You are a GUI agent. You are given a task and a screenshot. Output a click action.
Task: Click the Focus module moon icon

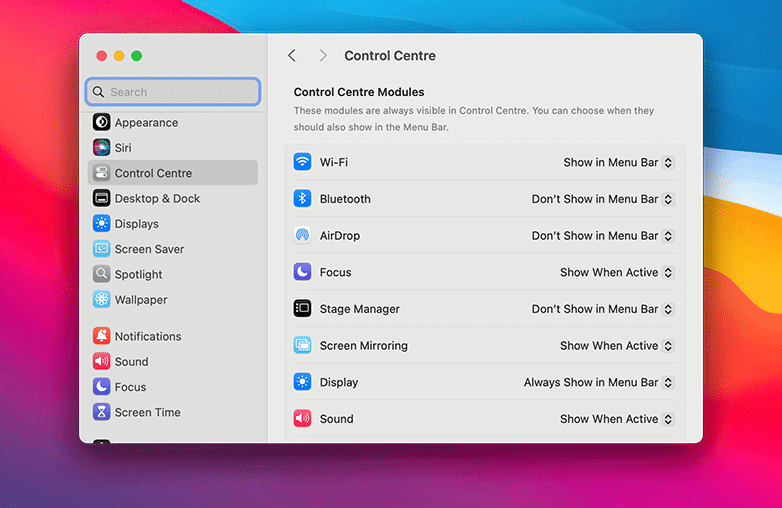(x=302, y=272)
